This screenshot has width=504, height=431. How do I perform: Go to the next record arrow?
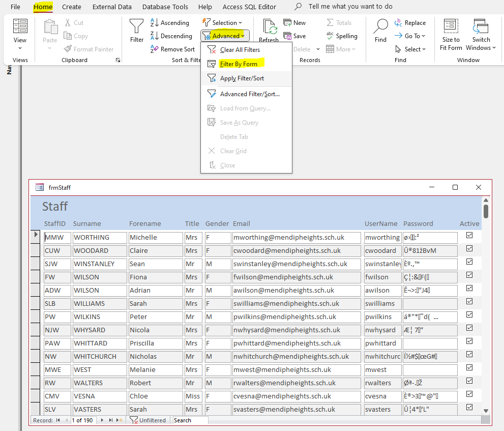click(x=102, y=420)
